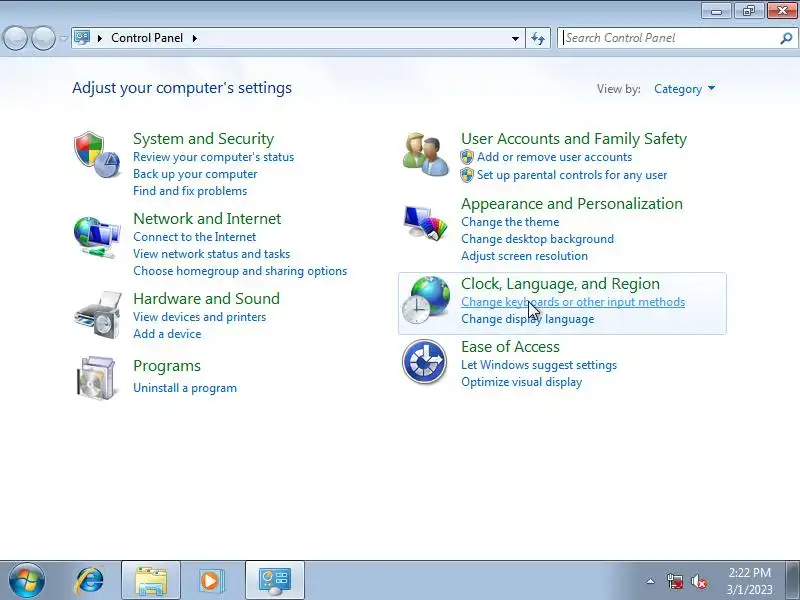Click the Programs disc box icon

[x=96, y=378]
